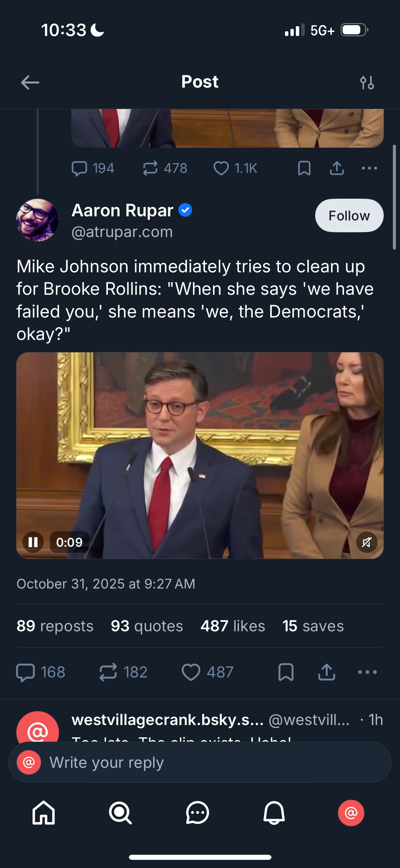Share the main post via share icon

[326, 672]
